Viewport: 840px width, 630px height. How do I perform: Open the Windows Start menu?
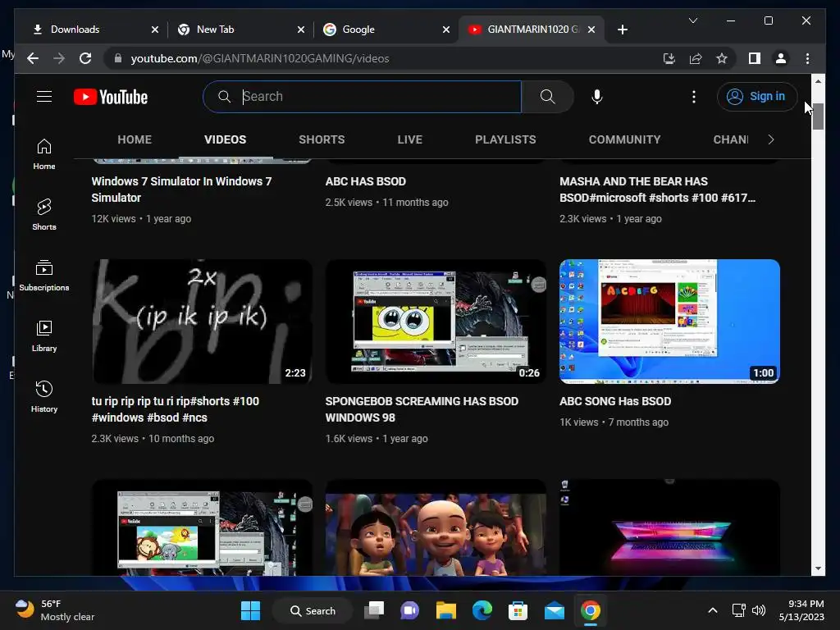pyautogui.click(x=250, y=610)
